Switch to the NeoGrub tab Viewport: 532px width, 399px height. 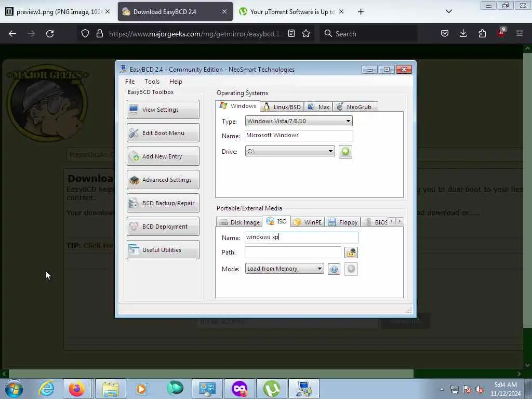(355, 107)
